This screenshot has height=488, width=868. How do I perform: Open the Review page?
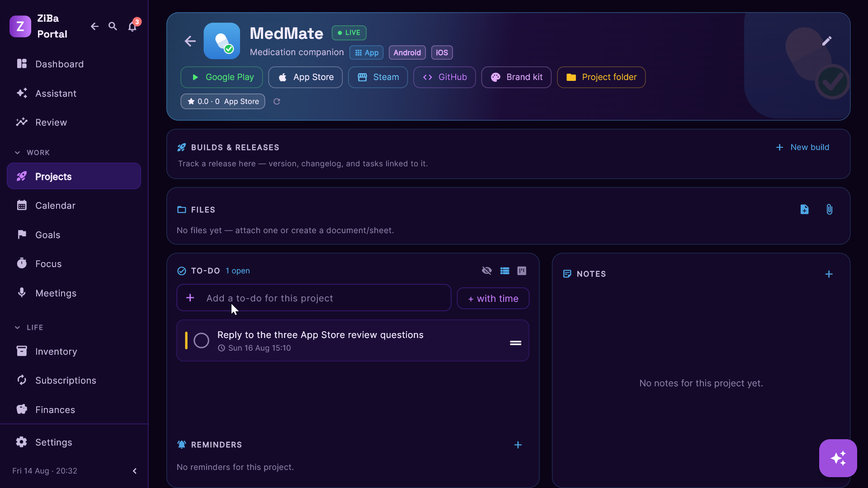coord(74,122)
